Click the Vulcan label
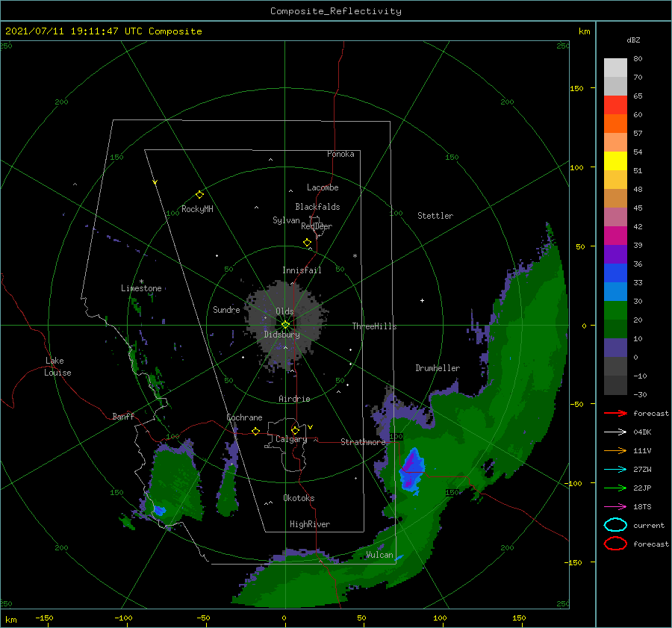Screen dimensions: 672x628 (x=379, y=555)
